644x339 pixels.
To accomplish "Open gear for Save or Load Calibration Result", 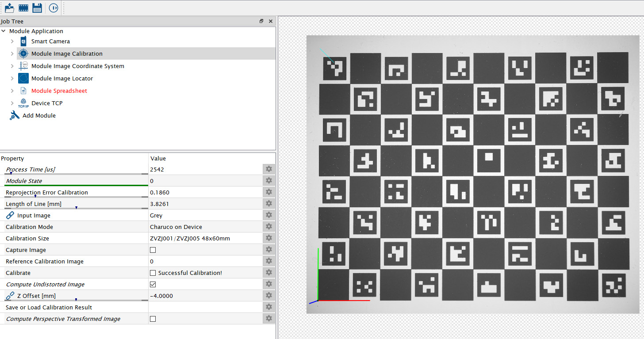I will (268, 307).
